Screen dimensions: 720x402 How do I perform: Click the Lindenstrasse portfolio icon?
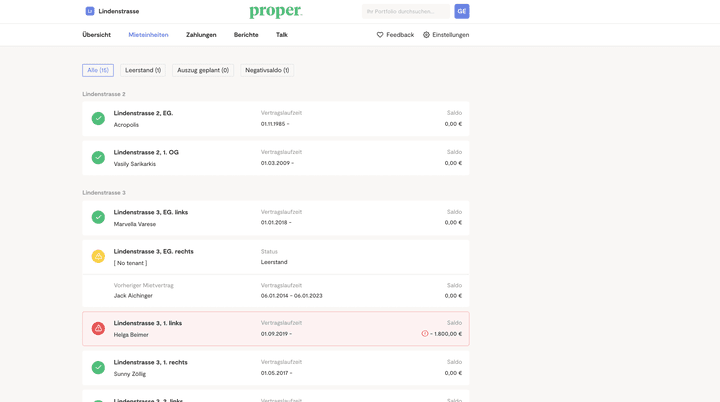(90, 11)
